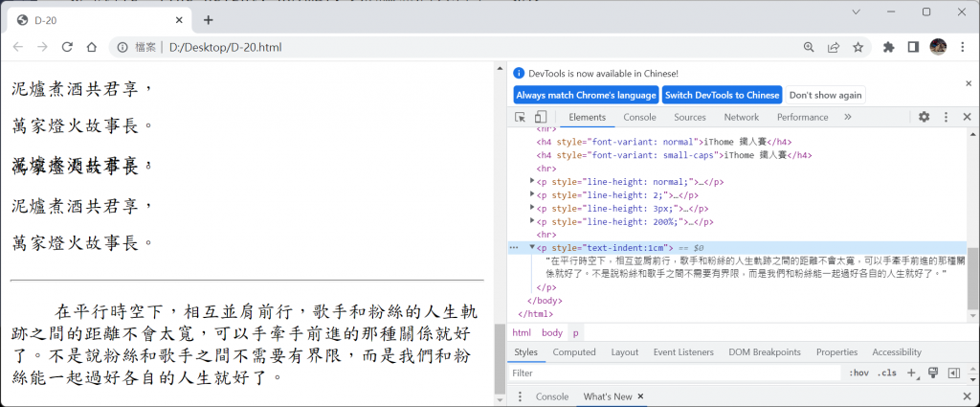The width and height of the screenshot is (980, 407).
Task: Select html in the breadcrumb trail
Action: pos(522,332)
